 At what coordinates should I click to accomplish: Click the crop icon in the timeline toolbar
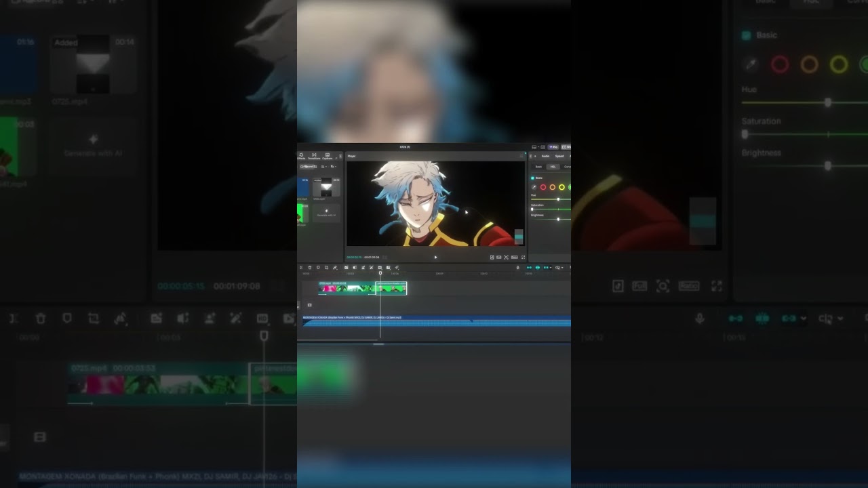[x=326, y=268]
